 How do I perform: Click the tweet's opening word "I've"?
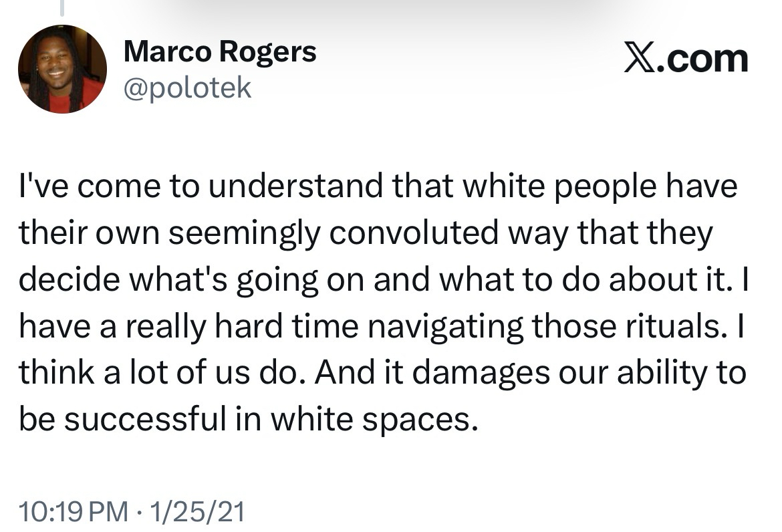(45, 186)
